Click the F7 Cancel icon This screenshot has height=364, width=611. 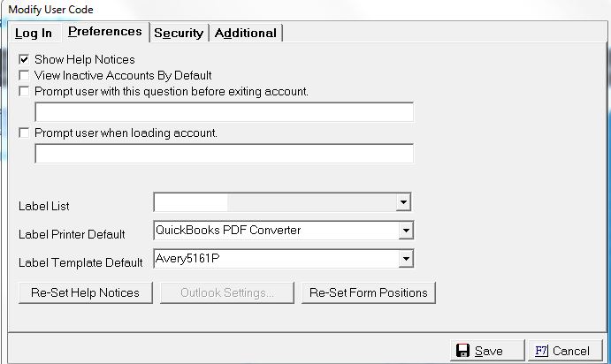click(x=542, y=351)
